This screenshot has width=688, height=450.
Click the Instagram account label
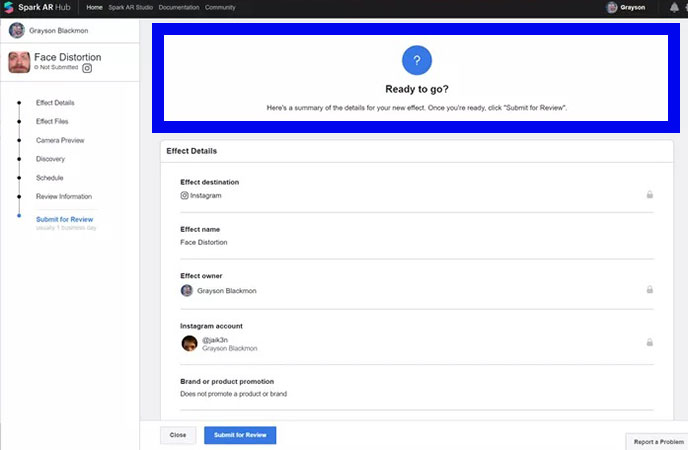tap(211, 326)
